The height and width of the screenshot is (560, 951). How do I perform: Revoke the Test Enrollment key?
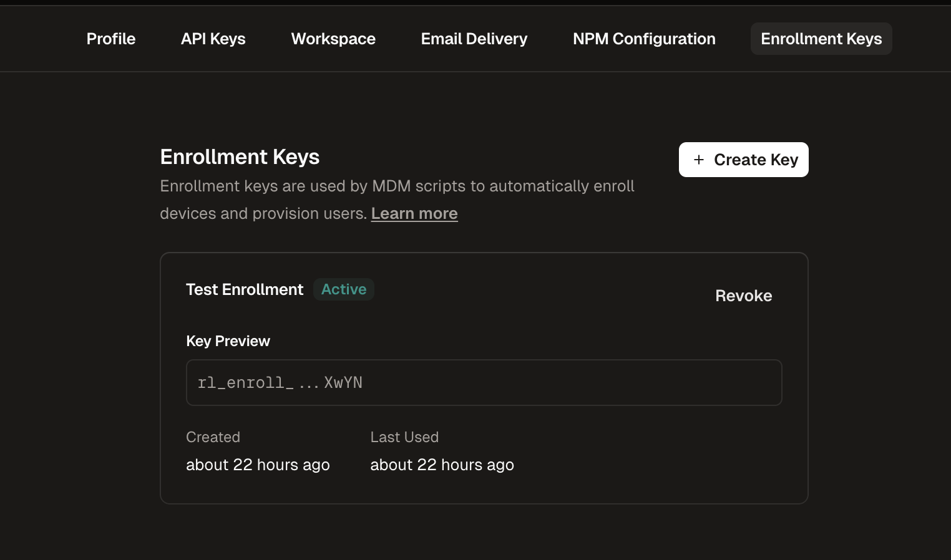pos(743,296)
